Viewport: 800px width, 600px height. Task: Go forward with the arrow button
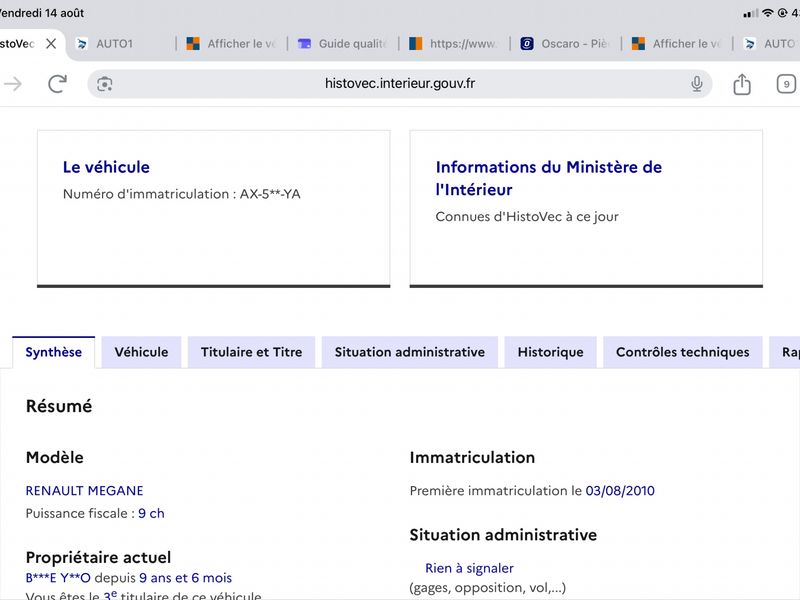13,84
